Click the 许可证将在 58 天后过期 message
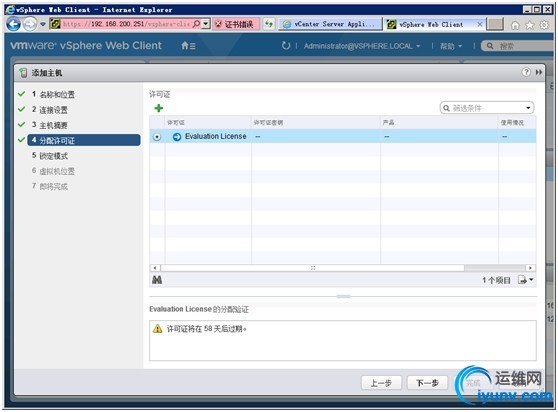The width and height of the screenshot is (558, 412). pyautogui.click(x=207, y=328)
